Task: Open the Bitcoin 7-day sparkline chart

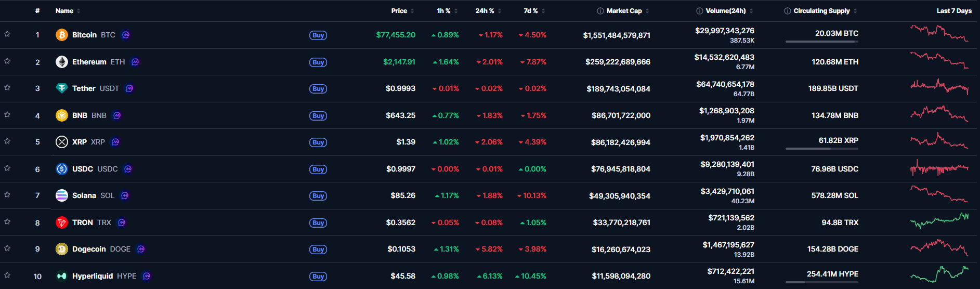Action: pyautogui.click(x=939, y=33)
